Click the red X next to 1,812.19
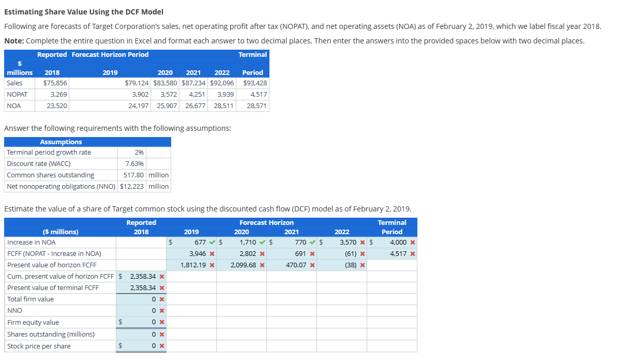 click(212, 265)
